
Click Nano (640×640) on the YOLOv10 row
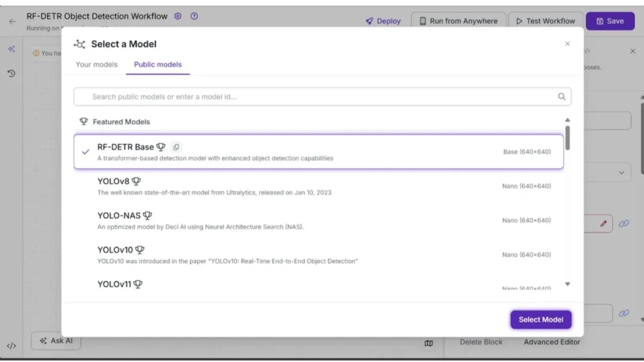point(527,255)
